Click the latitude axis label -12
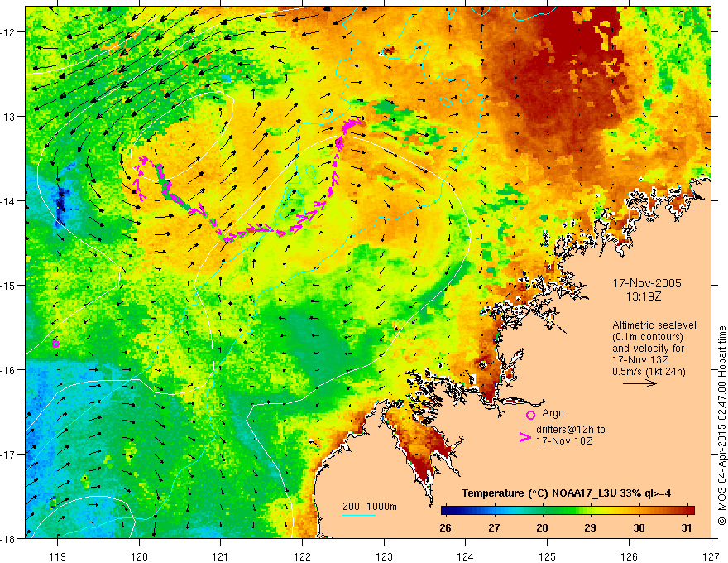The image size is (728, 563). tap(9, 32)
